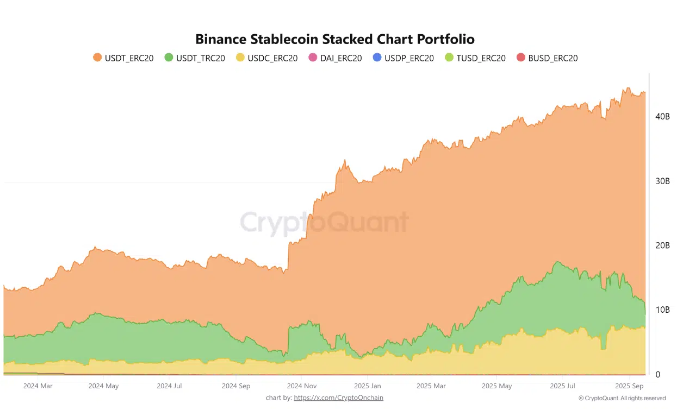Screen dimensions: 690x409
Task: Click the 20B y-axis label
Action: coord(662,246)
